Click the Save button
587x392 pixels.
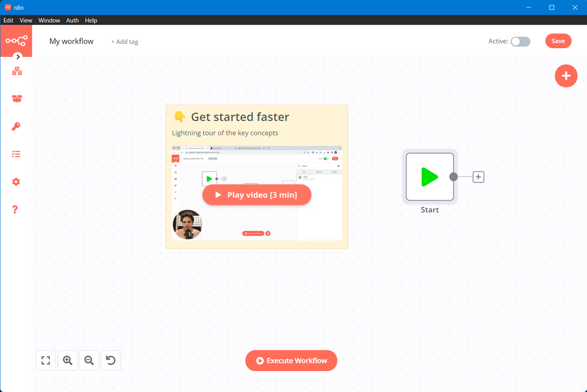558,41
